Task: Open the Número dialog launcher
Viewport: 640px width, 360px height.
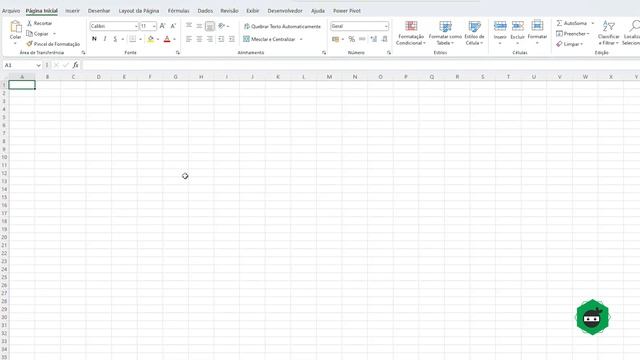Action: [x=389, y=53]
